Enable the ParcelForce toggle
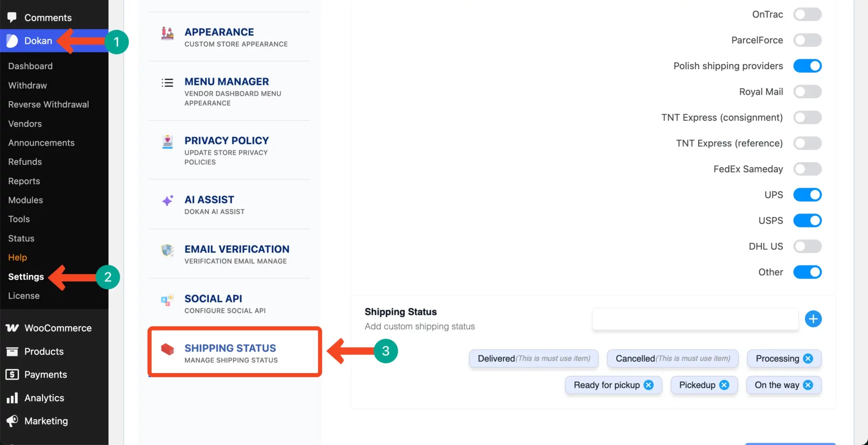This screenshot has width=868, height=445. (x=807, y=40)
